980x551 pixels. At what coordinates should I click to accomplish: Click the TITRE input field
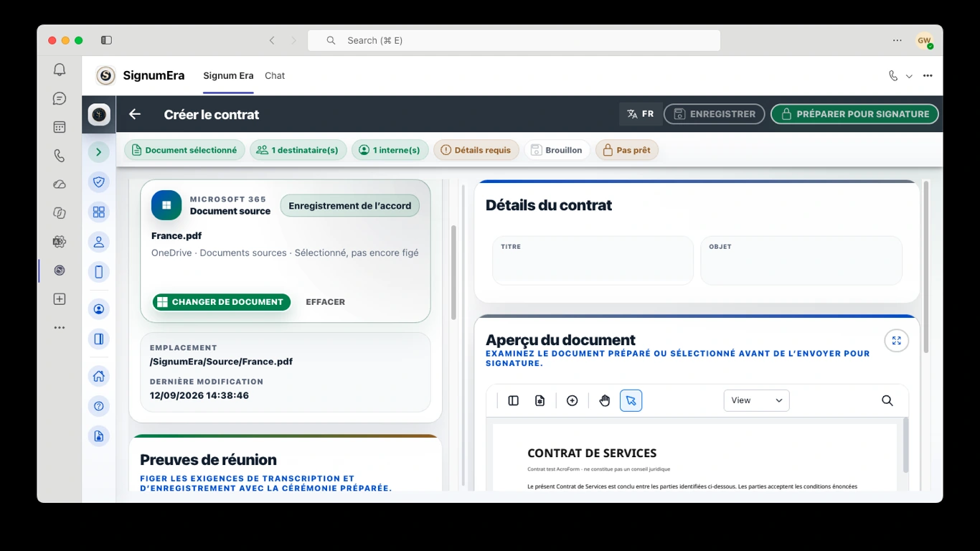593,260
